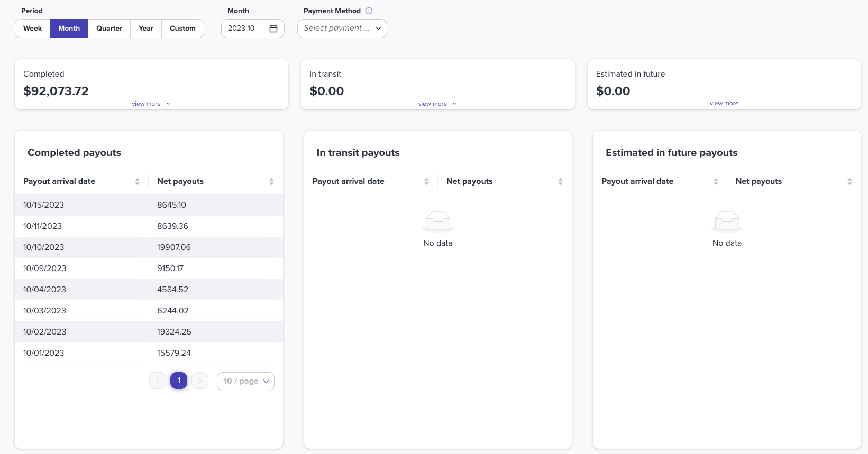Click the empty inbox icon in In transit payouts
The width and height of the screenshot is (868, 454).
click(438, 221)
